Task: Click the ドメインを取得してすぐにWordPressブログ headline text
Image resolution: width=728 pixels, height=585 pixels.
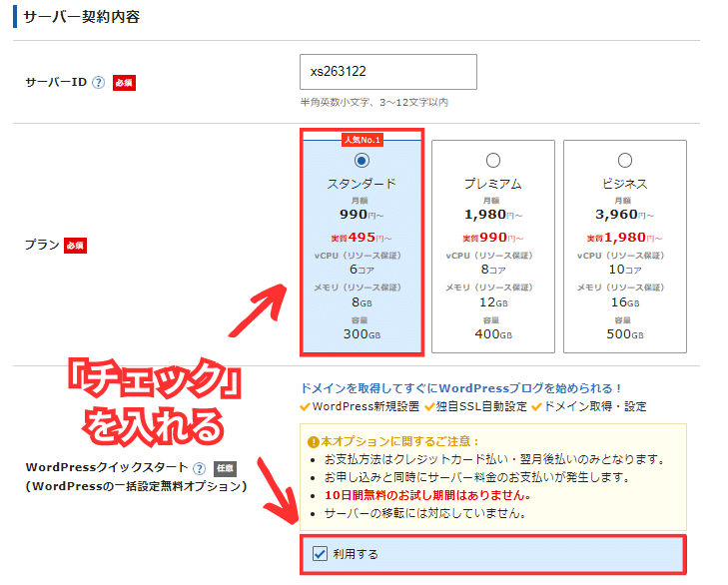Action: tap(461, 388)
